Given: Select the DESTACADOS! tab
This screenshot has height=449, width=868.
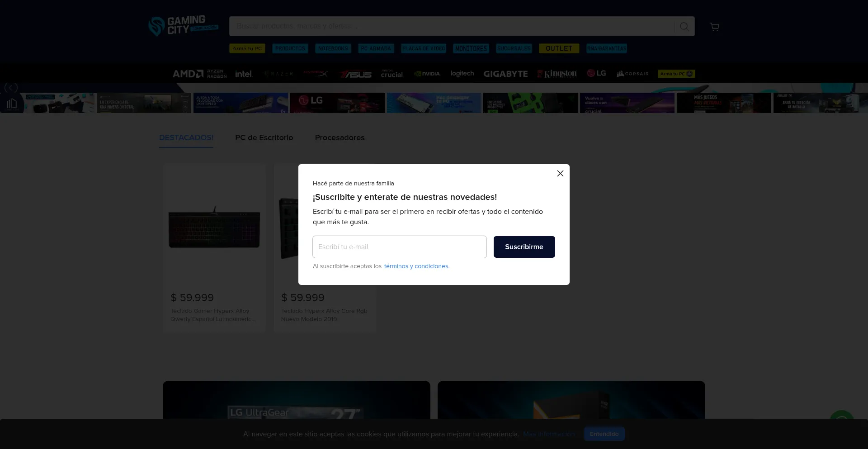Looking at the screenshot, I should 186,138.
